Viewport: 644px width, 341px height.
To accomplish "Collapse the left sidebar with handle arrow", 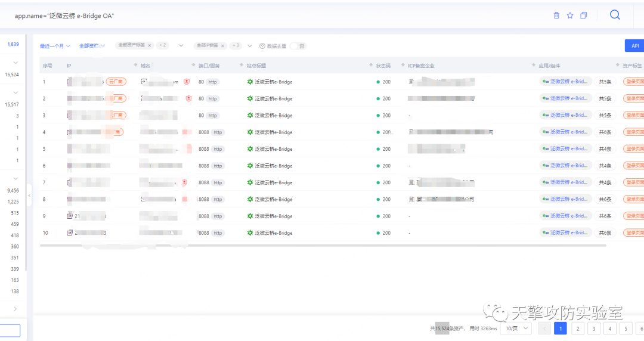I will pos(29,196).
